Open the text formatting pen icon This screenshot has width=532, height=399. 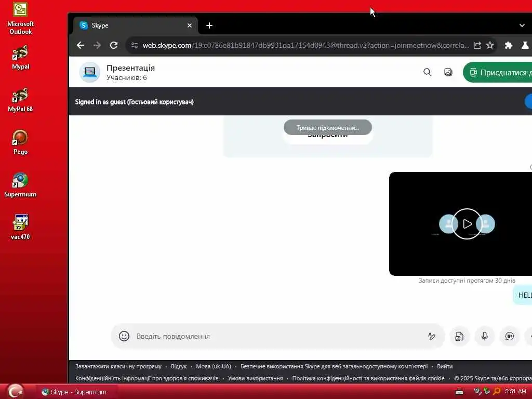pos(432,336)
